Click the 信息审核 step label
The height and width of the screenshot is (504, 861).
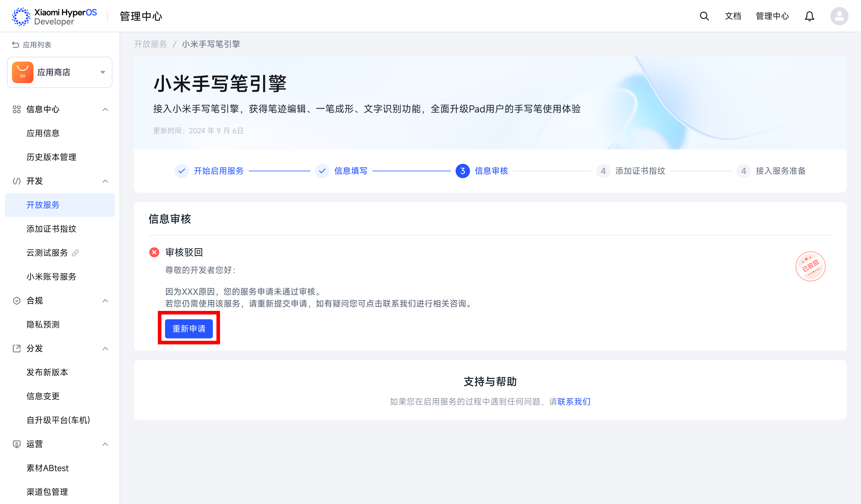(x=491, y=171)
